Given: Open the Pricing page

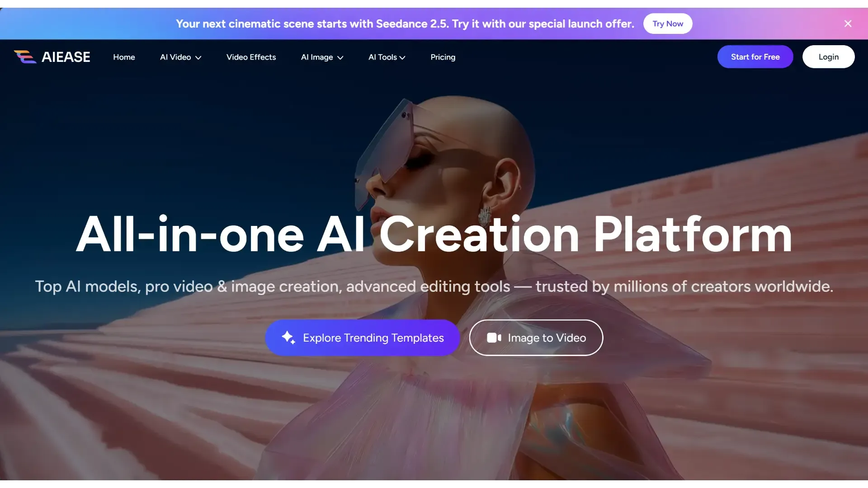Looking at the screenshot, I should pos(443,57).
